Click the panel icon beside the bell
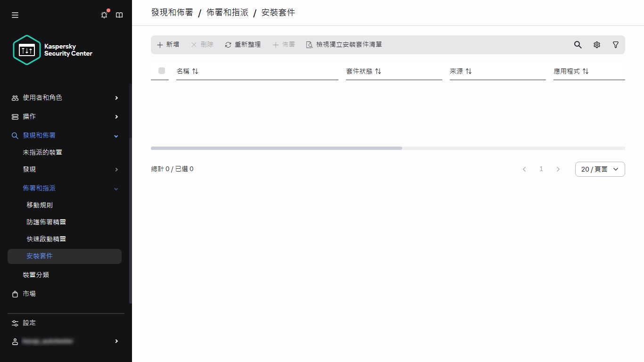Screen dimensions: 644x362 [119, 15]
